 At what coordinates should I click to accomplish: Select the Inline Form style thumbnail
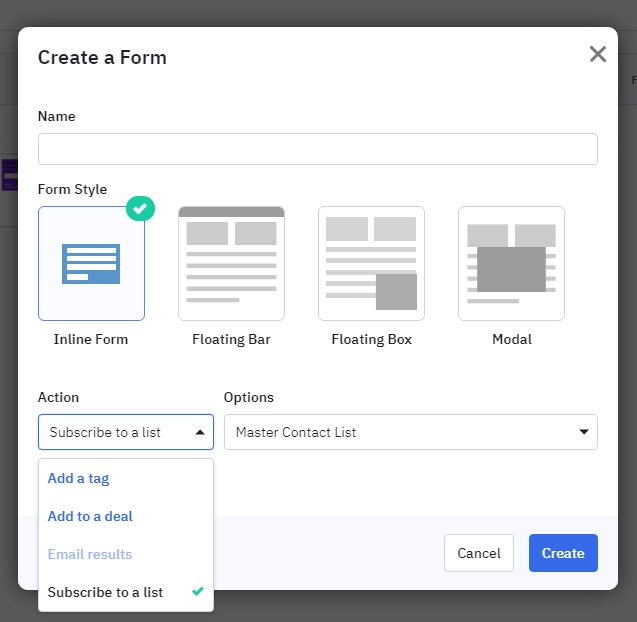pyautogui.click(x=91, y=263)
